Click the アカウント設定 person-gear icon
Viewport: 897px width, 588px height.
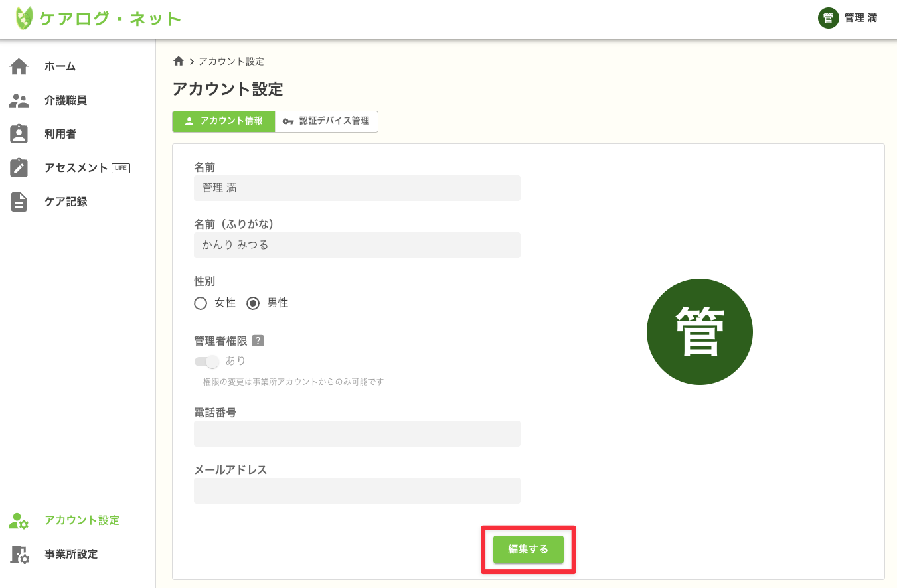(19, 521)
